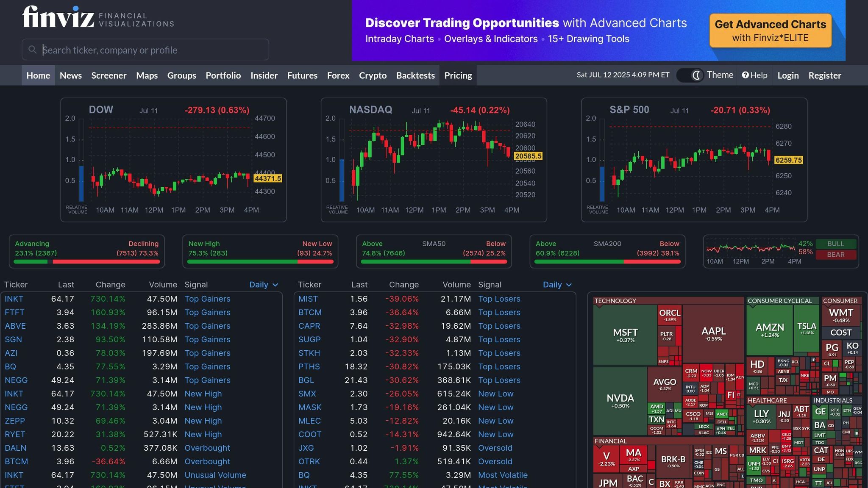Open the Forex menu item
The height and width of the screenshot is (488, 868).
click(338, 75)
